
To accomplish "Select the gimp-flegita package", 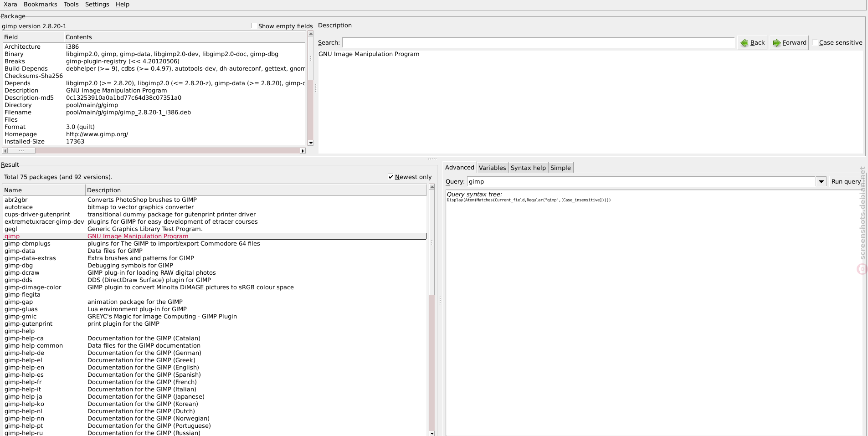I will point(215,295).
